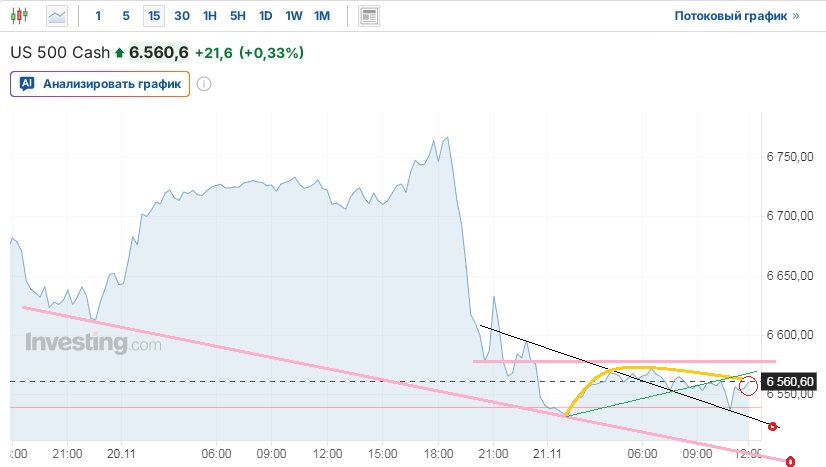This screenshot has width=826, height=467.
Task: Click the 6 560,60 current price label
Action: [x=791, y=381]
